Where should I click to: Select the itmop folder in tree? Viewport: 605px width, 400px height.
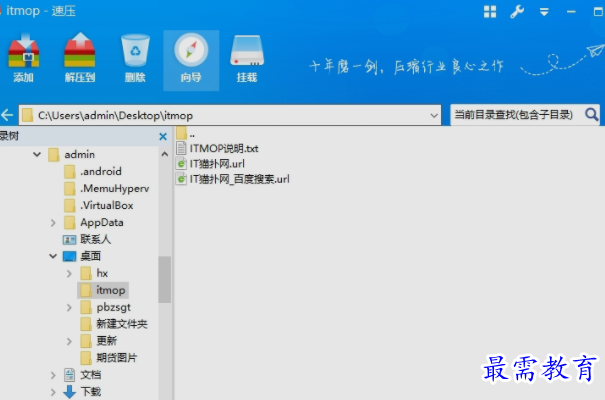point(103,290)
